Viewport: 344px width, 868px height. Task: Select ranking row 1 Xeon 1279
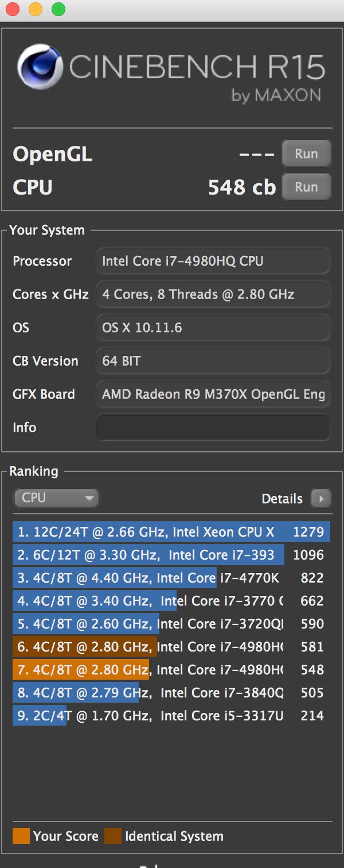click(x=171, y=532)
